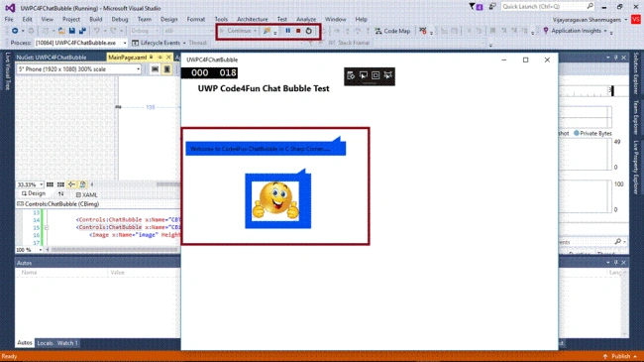Toggle snapping to snaplines in designer
The height and width of the screenshot is (362, 644).
[x=71, y=184]
